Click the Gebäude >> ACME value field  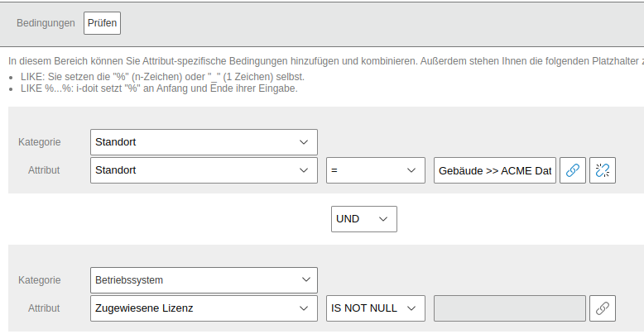tap(495, 170)
